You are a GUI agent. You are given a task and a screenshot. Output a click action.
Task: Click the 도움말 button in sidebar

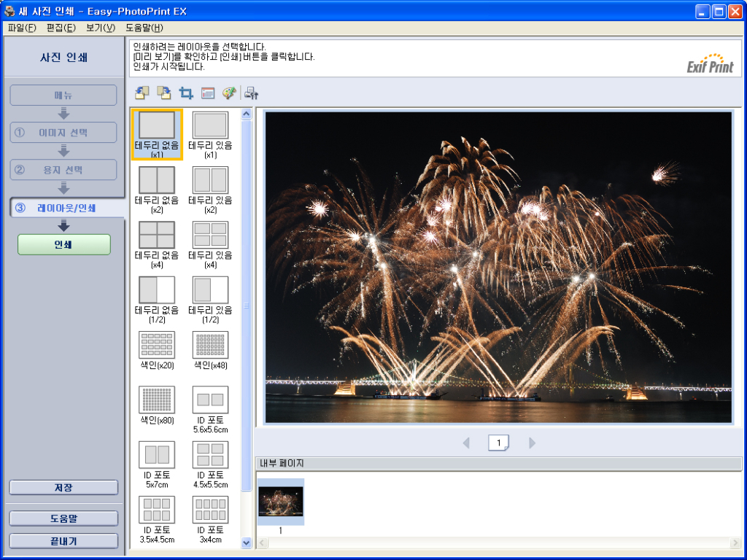click(63, 518)
